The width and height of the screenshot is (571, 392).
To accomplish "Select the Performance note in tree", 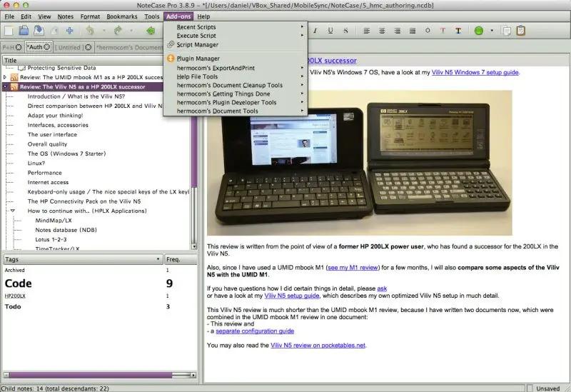I will coord(44,172).
